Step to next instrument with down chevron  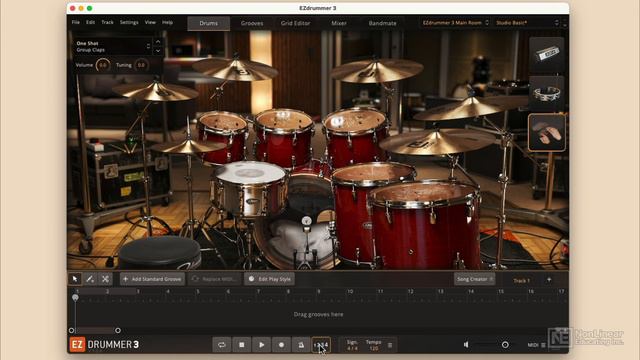[x=158, y=51]
